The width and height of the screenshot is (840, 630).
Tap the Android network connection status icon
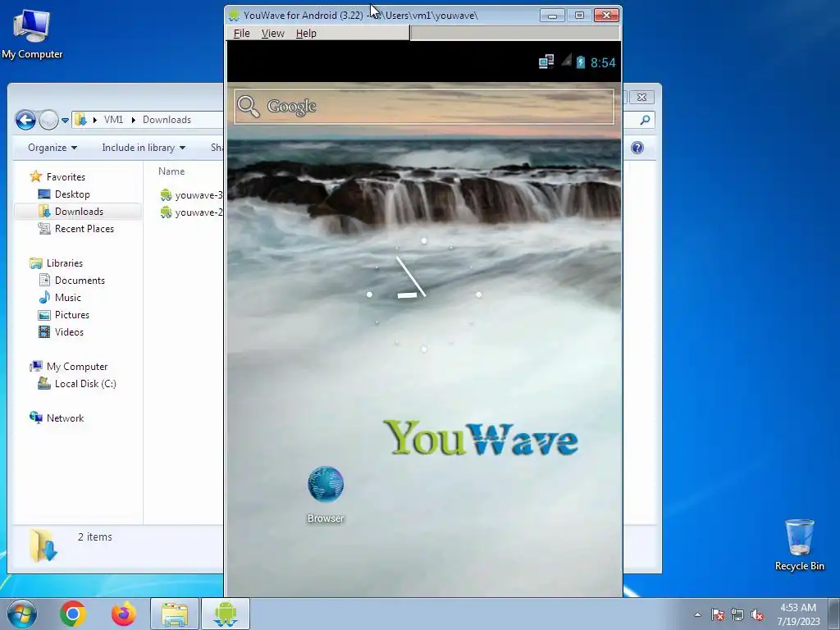tap(546, 62)
